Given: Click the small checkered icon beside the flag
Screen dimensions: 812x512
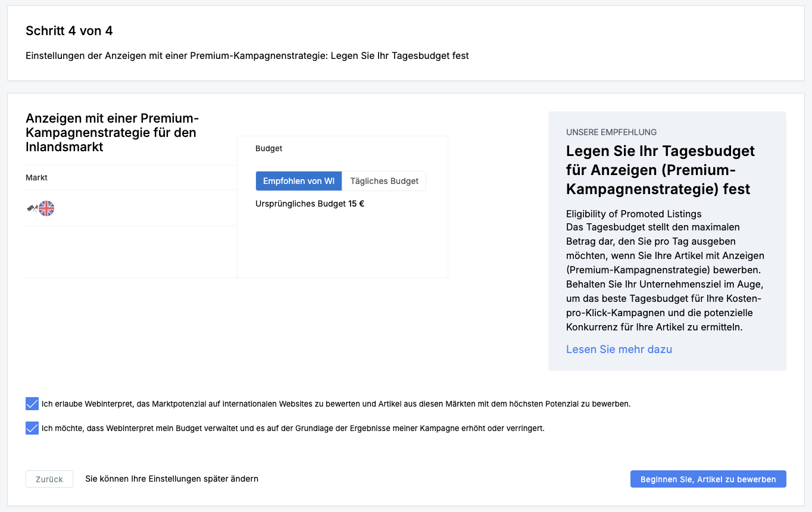Looking at the screenshot, I should tap(32, 208).
